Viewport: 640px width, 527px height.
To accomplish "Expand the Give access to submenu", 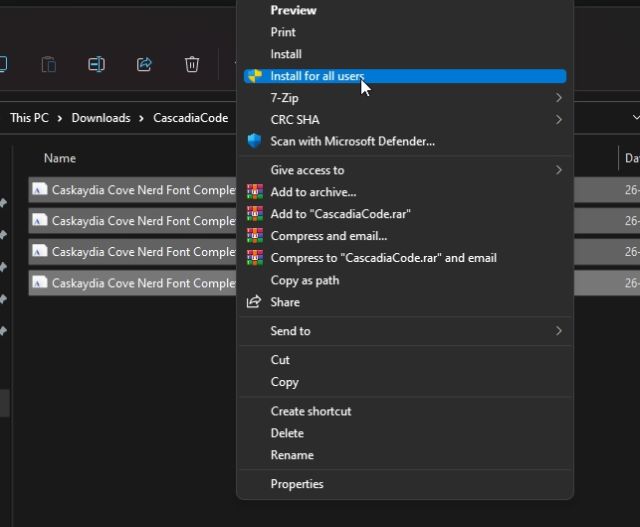I will (x=558, y=170).
